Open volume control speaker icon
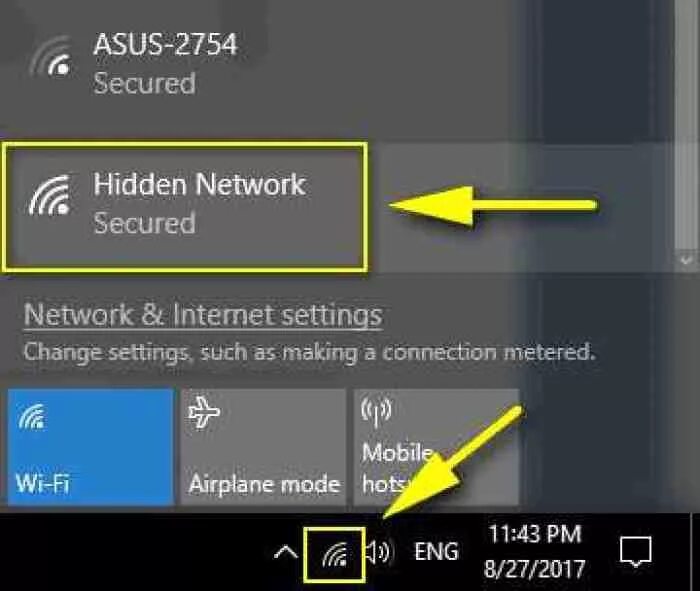The image size is (700, 591). [379, 553]
